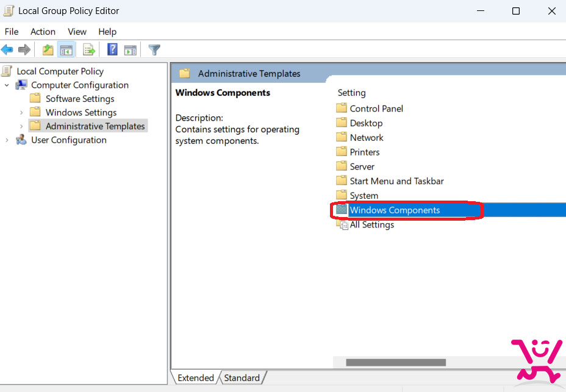Select Computer Configuration in the tree
The height and width of the screenshot is (392, 566).
(x=80, y=85)
